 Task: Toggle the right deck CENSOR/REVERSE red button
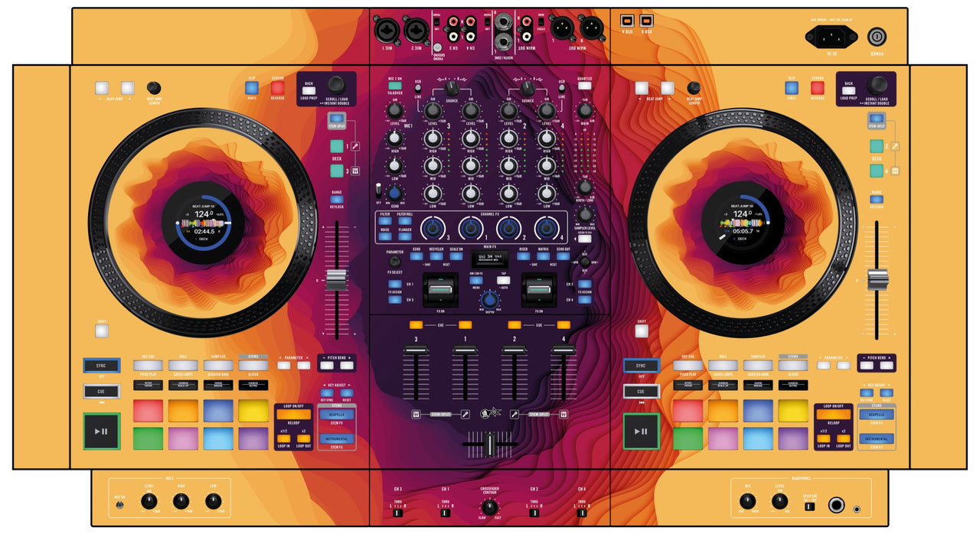[817, 88]
